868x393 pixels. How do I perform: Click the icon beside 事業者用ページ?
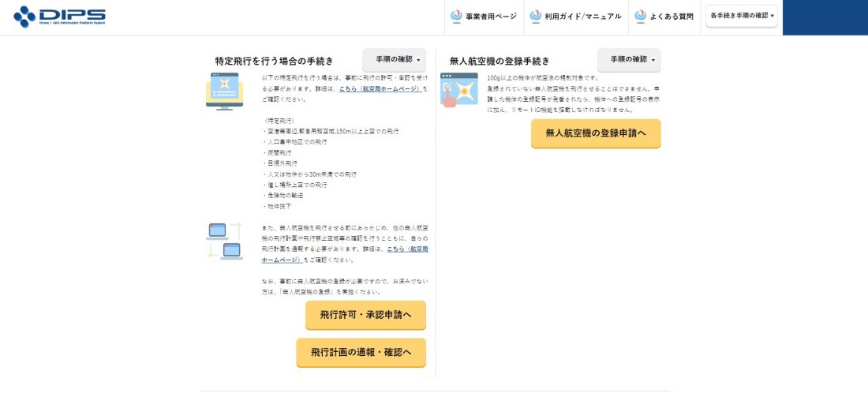(x=456, y=16)
